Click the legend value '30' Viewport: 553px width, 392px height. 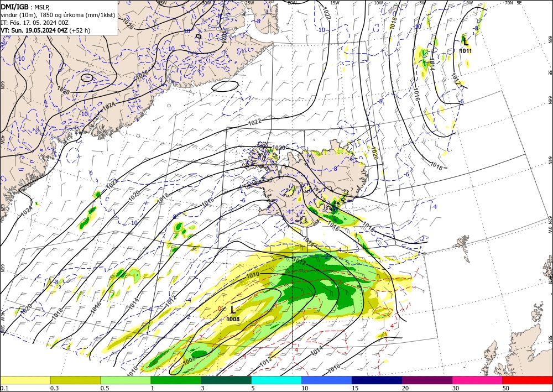coord(456,388)
